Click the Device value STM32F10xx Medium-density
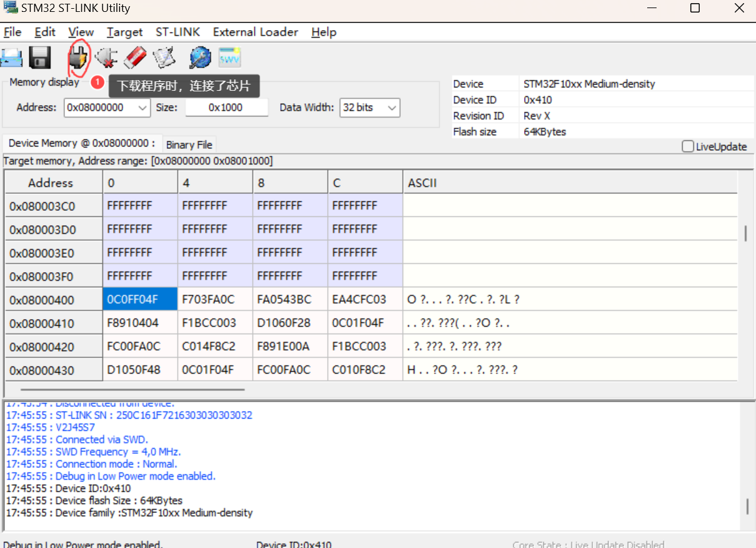This screenshot has width=756, height=548. 589,84
